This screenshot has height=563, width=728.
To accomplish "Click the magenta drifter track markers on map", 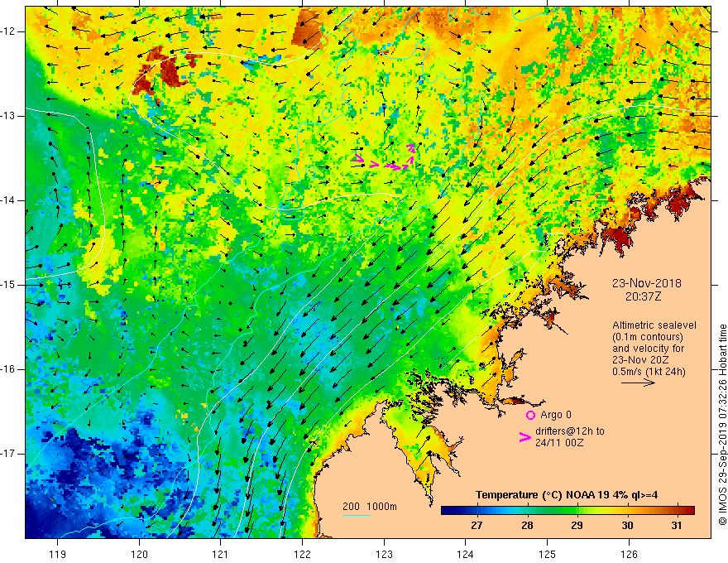I will (x=384, y=158).
